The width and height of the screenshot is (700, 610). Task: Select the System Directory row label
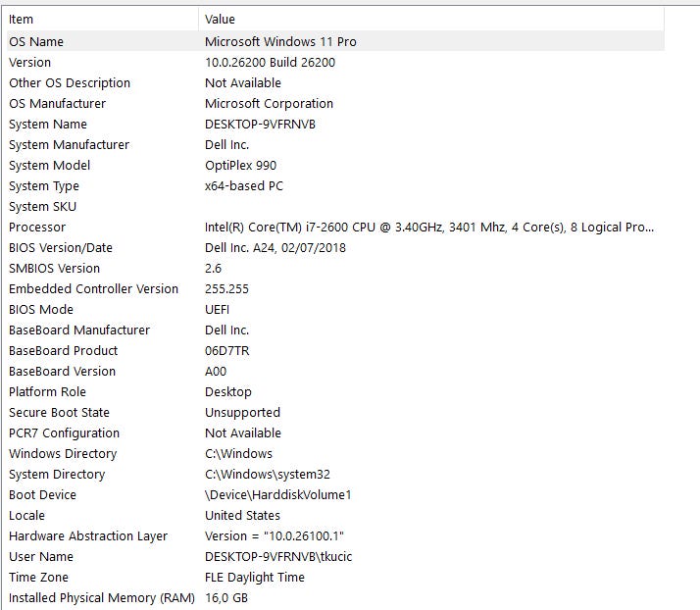click(x=57, y=474)
